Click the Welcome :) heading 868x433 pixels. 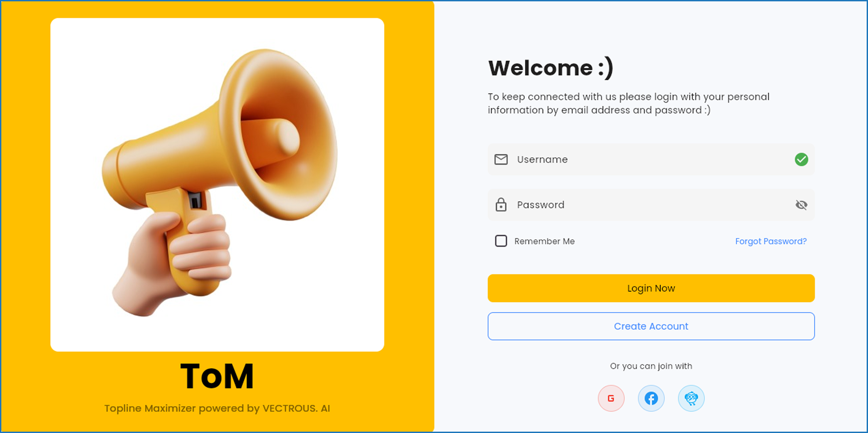coord(551,68)
